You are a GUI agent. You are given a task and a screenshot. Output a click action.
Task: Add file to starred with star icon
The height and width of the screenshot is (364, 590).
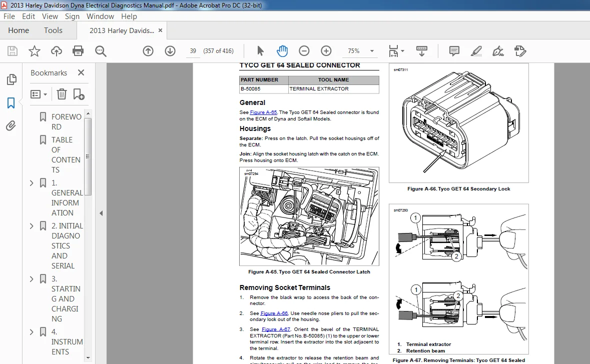click(34, 51)
